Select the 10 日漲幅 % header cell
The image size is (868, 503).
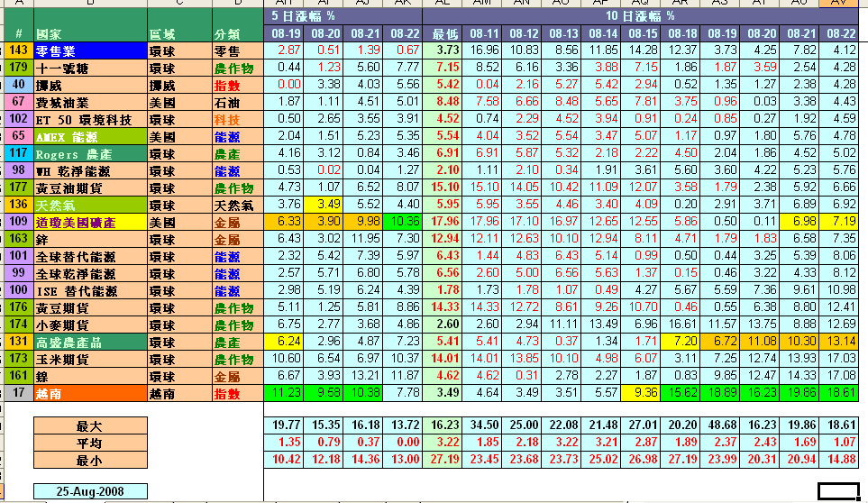click(639, 16)
